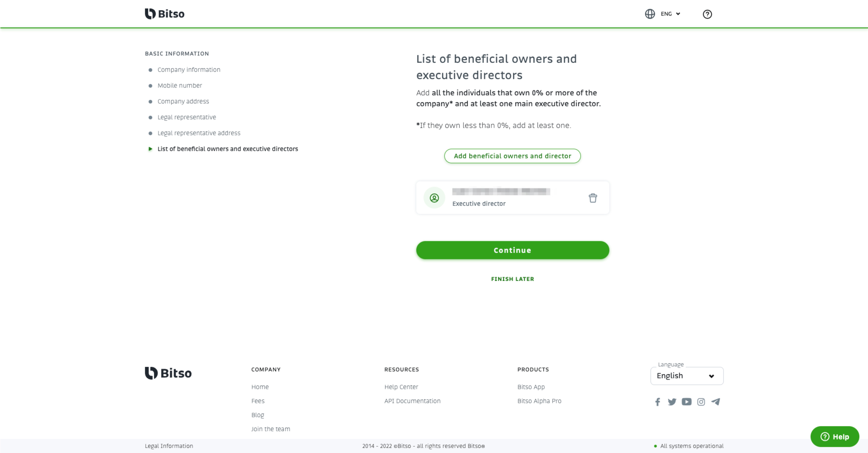Open the footer English language dropdown

(687, 376)
